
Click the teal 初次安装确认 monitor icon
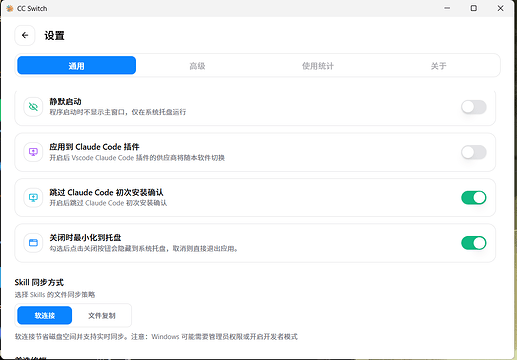tap(33, 197)
